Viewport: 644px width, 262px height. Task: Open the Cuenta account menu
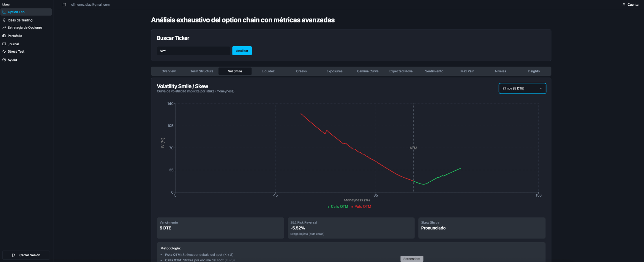[x=630, y=5]
